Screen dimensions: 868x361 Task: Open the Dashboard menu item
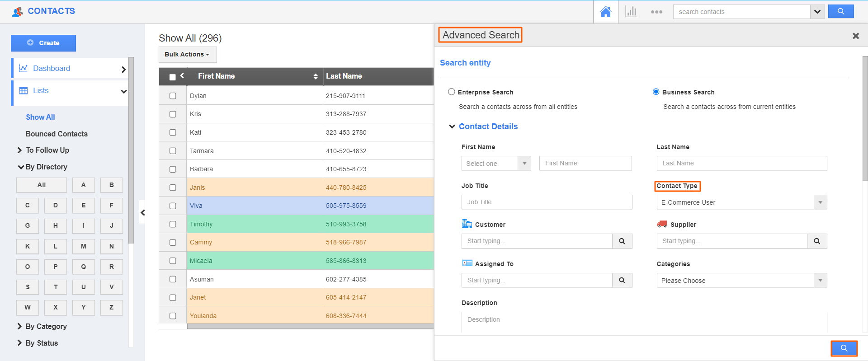52,68
